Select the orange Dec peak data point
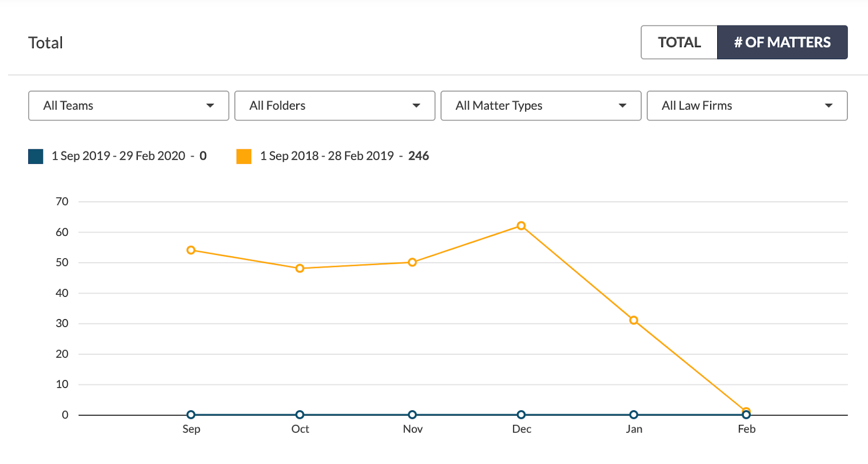 [521, 226]
